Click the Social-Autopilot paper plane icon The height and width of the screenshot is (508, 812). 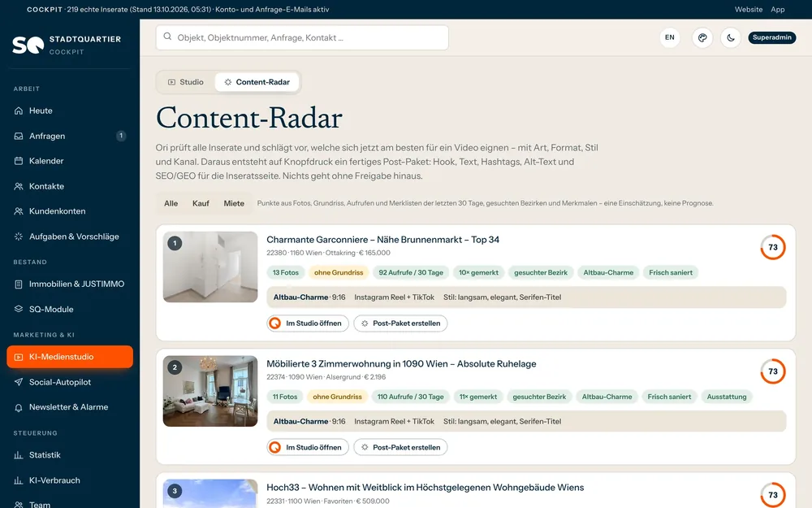pyautogui.click(x=19, y=382)
